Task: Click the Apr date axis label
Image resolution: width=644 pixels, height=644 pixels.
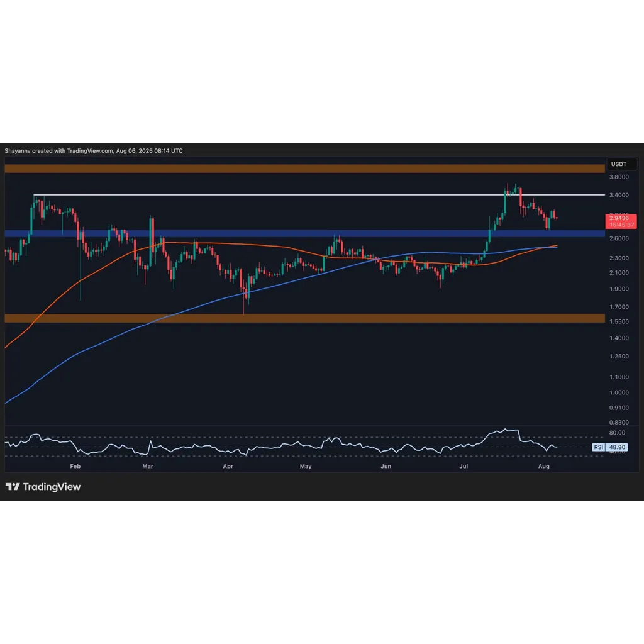Action: tap(228, 466)
